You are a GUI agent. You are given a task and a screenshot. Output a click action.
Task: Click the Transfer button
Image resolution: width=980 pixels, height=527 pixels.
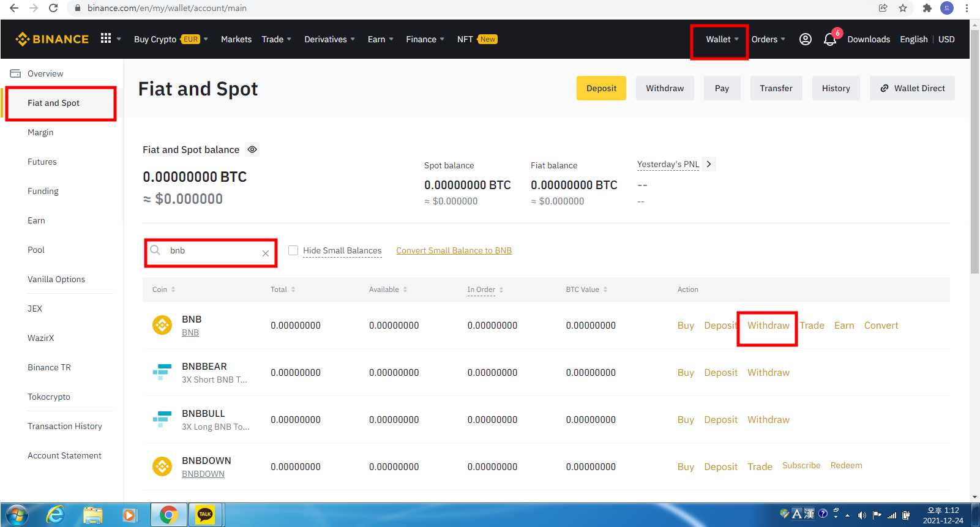(x=776, y=88)
